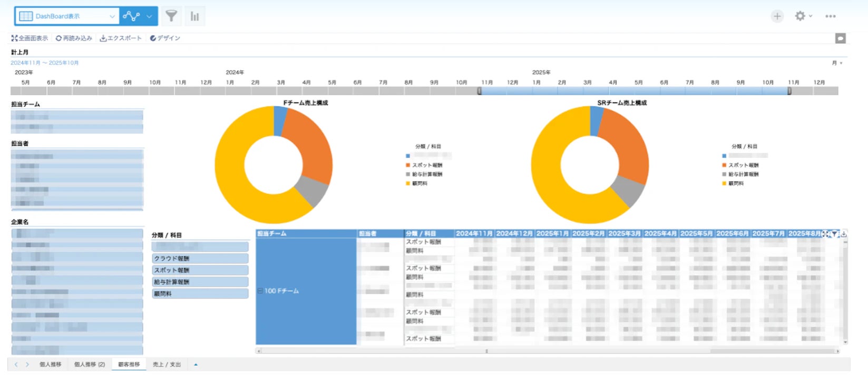The width and height of the screenshot is (868, 377).
Task: Open the 月 period unit dropdown
Action: [x=837, y=63]
